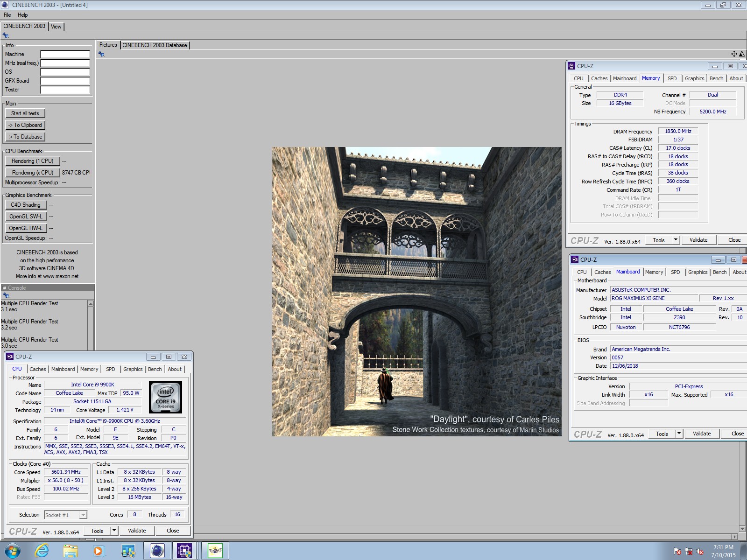Run the OpenGL HW-L test
Image resolution: width=747 pixels, height=560 pixels.
26,228
